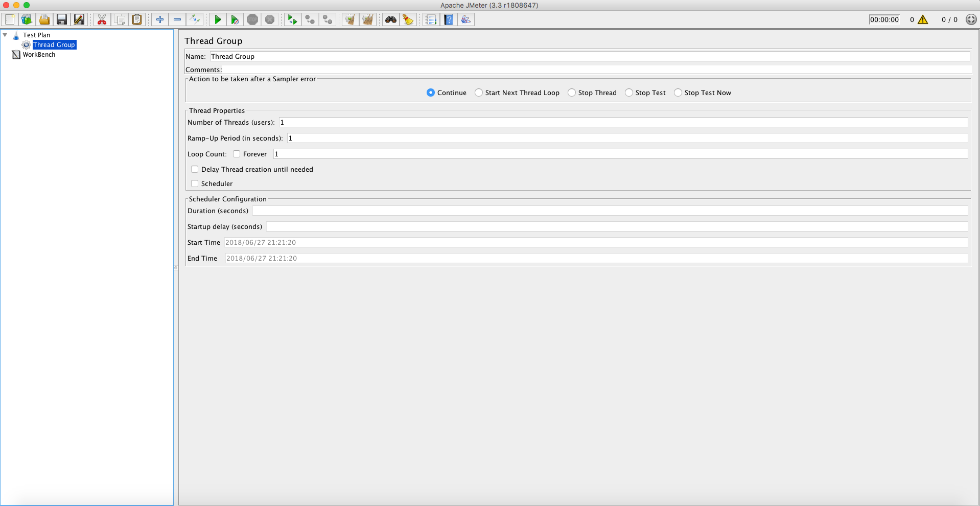Enable the Scheduler checkbox
980x506 pixels.
195,183
